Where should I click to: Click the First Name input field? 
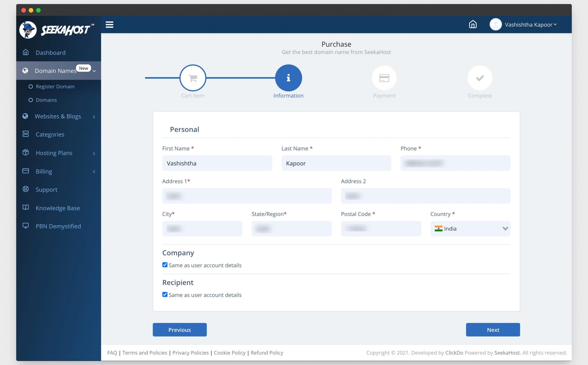[218, 163]
